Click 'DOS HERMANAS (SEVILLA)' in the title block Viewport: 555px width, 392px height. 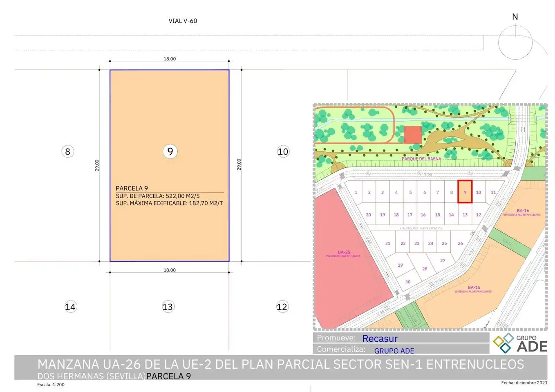(91, 376)
